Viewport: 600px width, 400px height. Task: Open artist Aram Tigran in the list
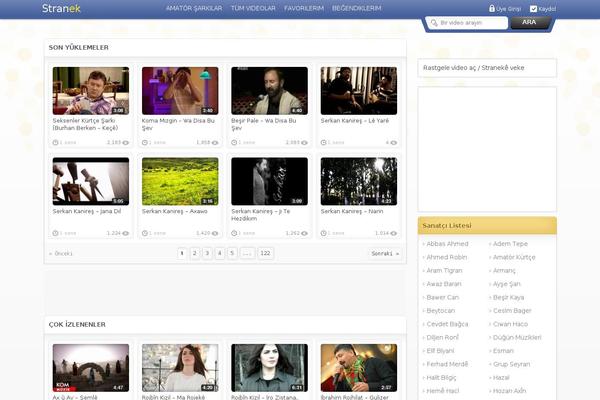444,271
